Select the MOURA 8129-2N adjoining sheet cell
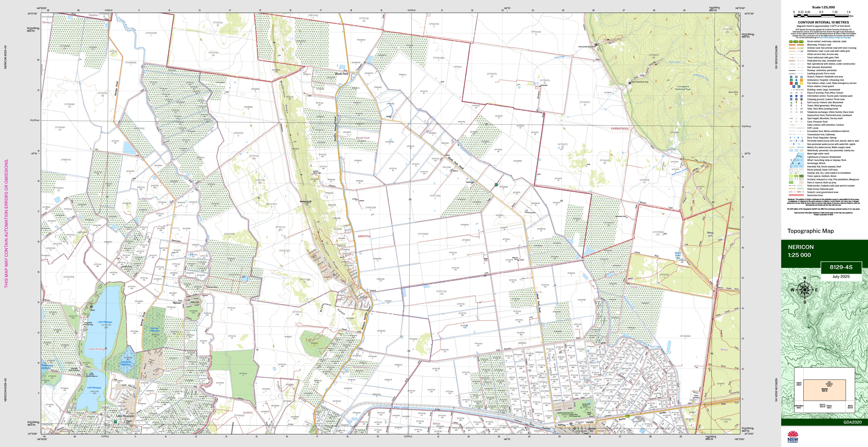This screenshot has height=447, width=868. point(850,407)
